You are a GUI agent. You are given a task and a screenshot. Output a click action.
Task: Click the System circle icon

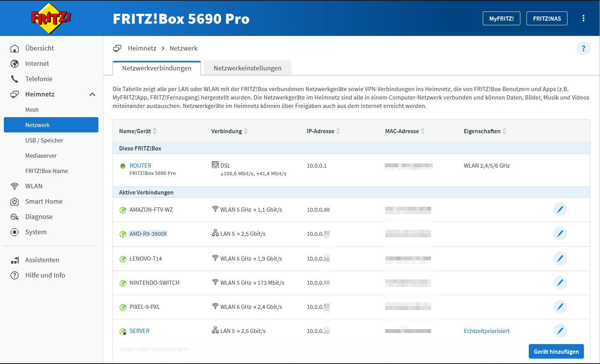point(15,232)
